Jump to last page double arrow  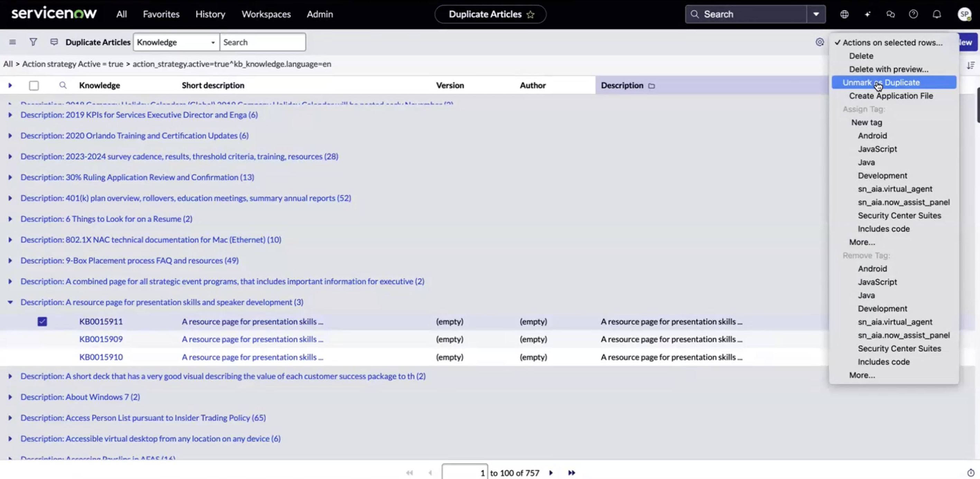tap(571, 472)
